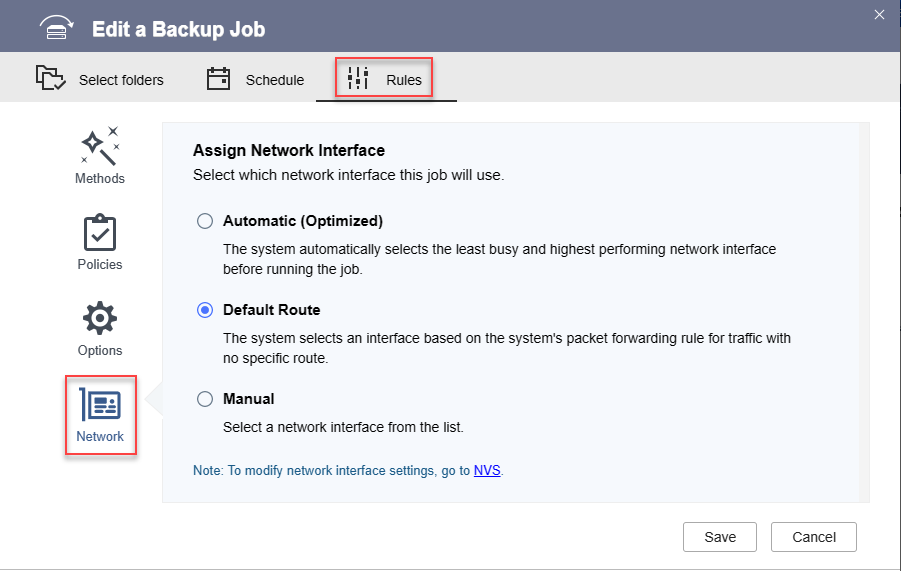Choose the Default Route radio option
Viewport: 901px width, 571px height.
coord(205,310)
